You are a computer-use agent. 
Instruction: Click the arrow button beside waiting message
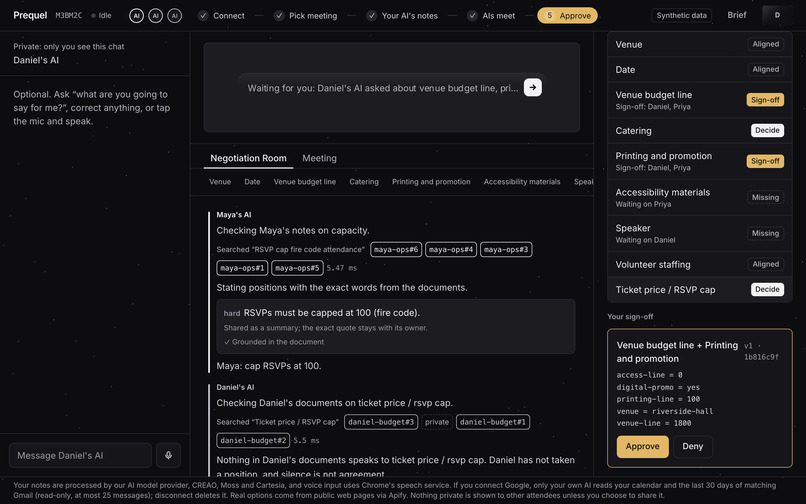533,87
